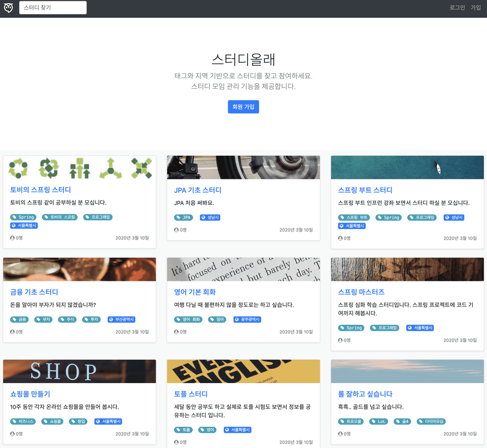The width and height of the screenshot is (487, 448).
Task: Select the 광주광역시 zone badge
Action: pos(247,320)
